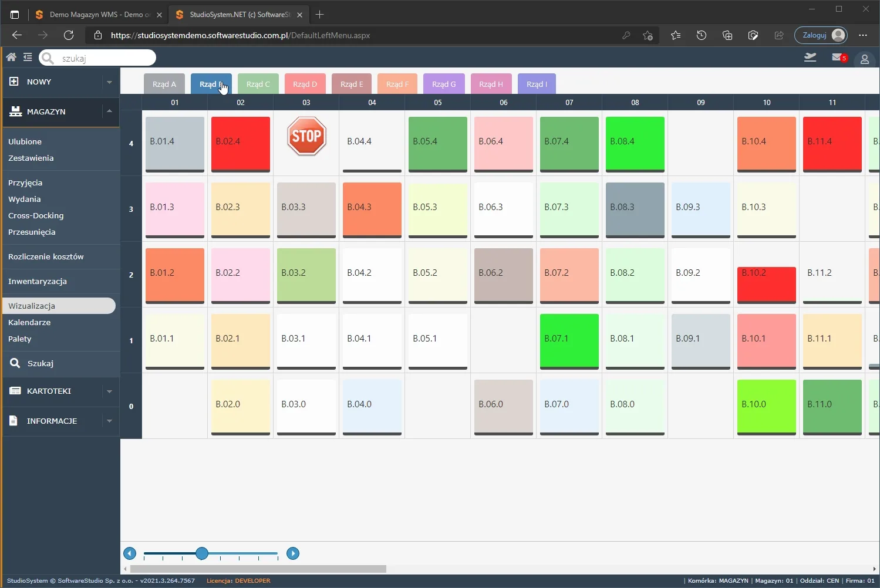Screen dimensions: 880x588
Task: Click the Szukaj magnifier icon in the sidebar
Action: pos(15,363)
